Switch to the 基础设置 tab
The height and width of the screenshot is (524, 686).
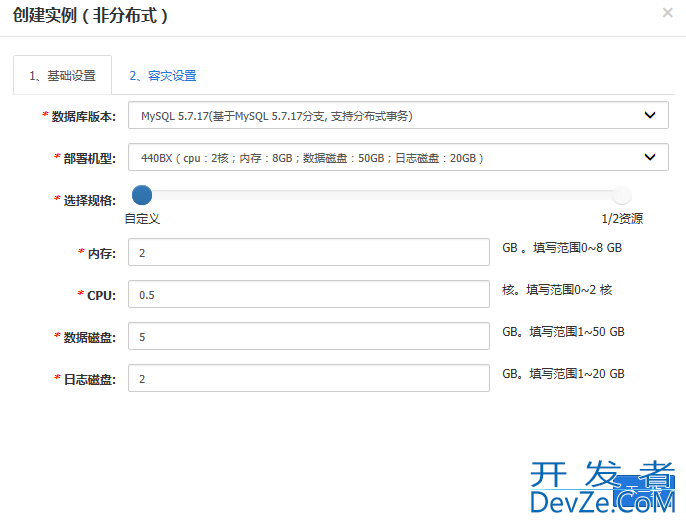point(63,75)
